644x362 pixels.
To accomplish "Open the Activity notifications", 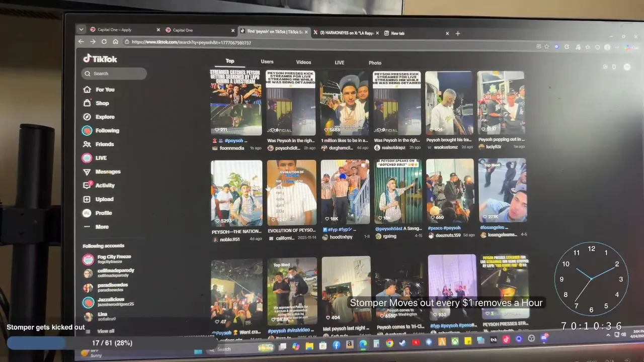I will [x=99, y=185].
